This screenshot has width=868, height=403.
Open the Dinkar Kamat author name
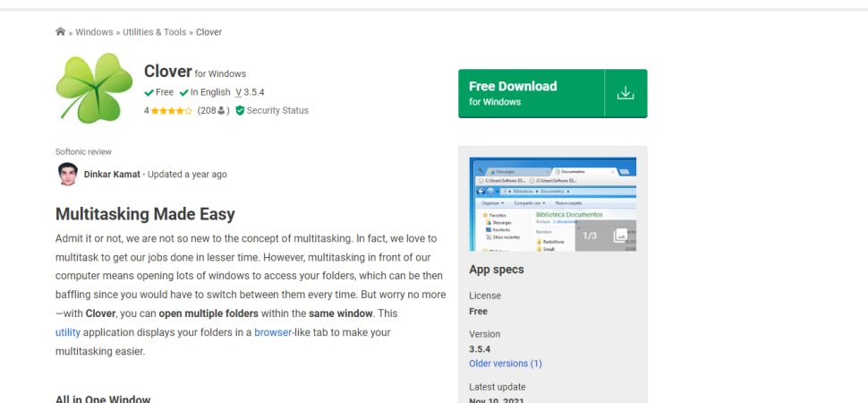point(112,174)
